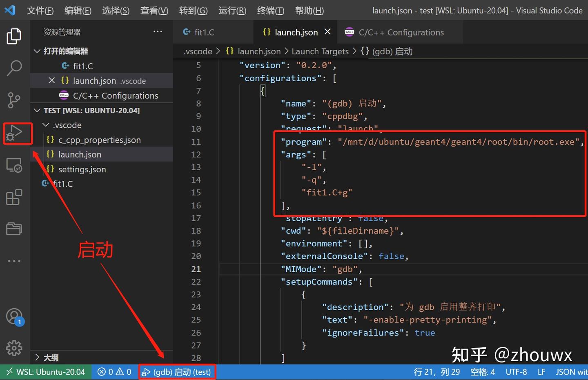588x380 pixels.
Task: Open the 运行(R) menu
Action: point(232,11)
